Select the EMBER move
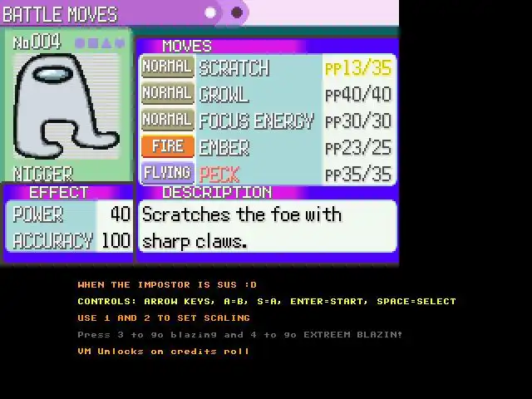Viewport: 532px width, 399px height. (224, 148)
